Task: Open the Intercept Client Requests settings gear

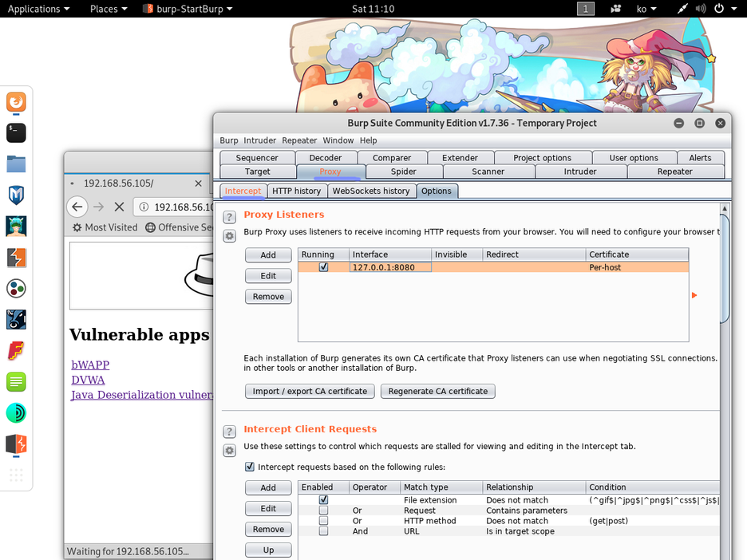Action: [229, 450]
